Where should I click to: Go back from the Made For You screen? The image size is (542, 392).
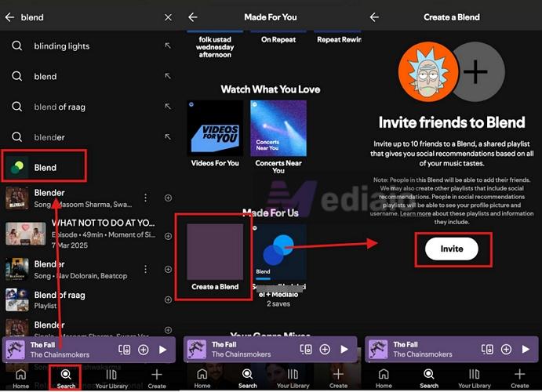193,17
